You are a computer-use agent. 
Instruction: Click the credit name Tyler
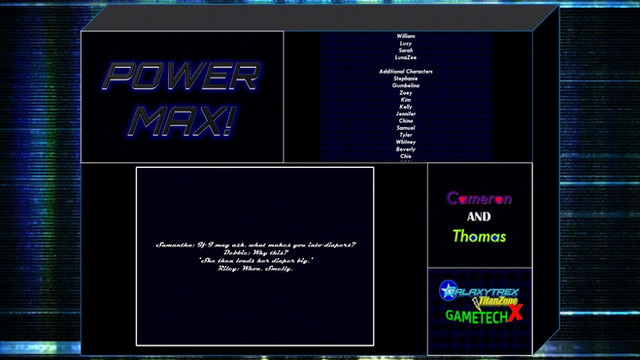(x=406, y=135)
